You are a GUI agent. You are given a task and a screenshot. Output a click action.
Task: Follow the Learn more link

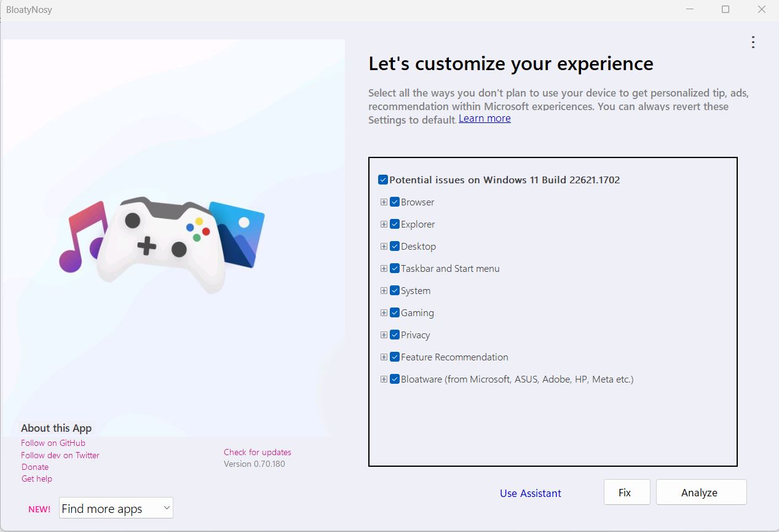tap(484, 118)
